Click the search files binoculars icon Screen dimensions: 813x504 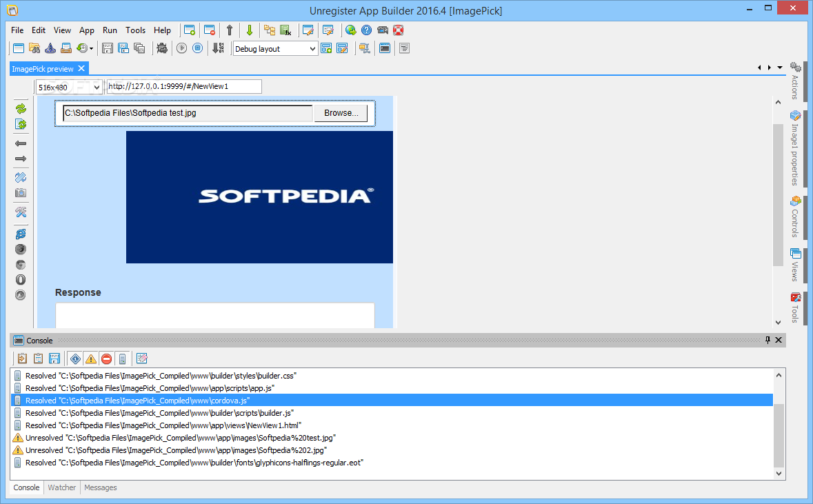pyautogui.click(x=34, y=48)
